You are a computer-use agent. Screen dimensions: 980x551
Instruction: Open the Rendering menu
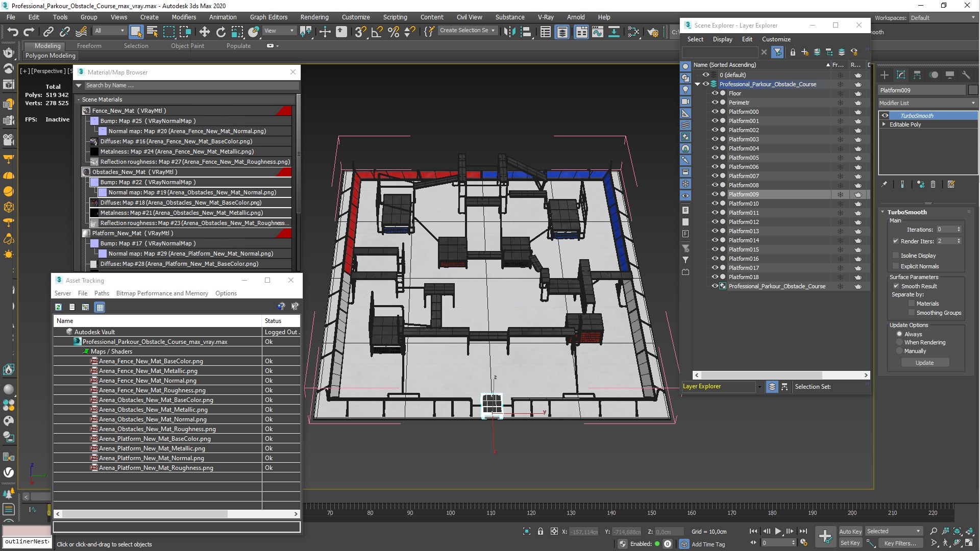[x=314, y=17]
